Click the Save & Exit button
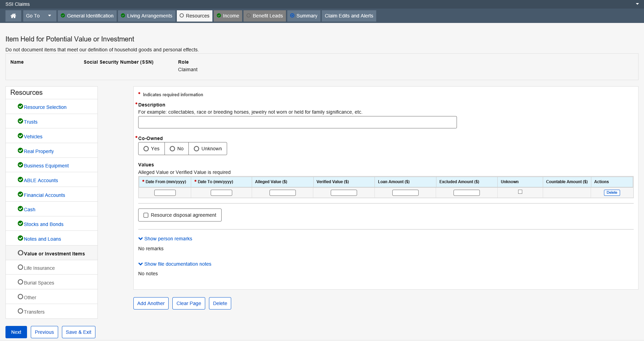The image size is (644, 341). [78, 332]
